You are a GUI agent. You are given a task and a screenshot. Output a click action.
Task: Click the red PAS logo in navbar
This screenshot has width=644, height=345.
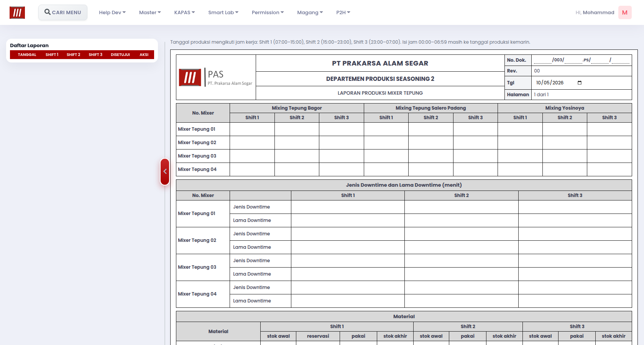point(17,13)
